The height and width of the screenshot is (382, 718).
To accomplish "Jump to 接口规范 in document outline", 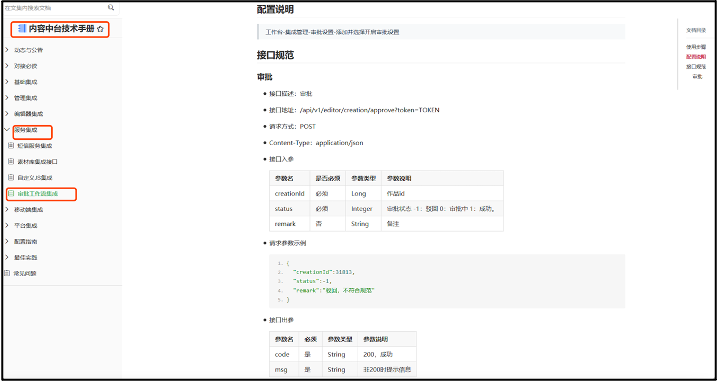I will (696, 66).
